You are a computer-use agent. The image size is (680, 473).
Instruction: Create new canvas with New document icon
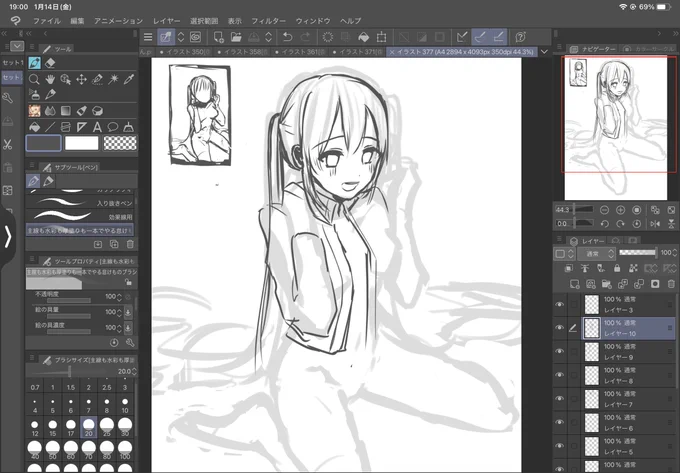click(x=219, y=37)
